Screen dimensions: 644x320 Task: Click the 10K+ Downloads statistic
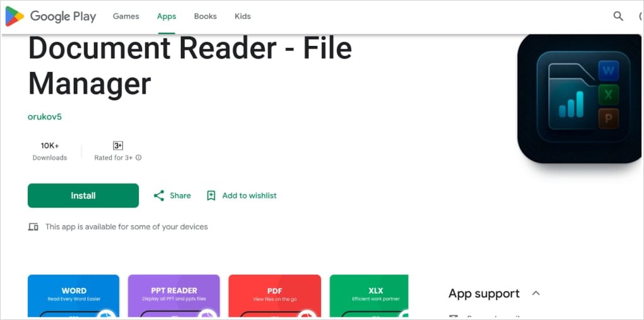[50, 151]
